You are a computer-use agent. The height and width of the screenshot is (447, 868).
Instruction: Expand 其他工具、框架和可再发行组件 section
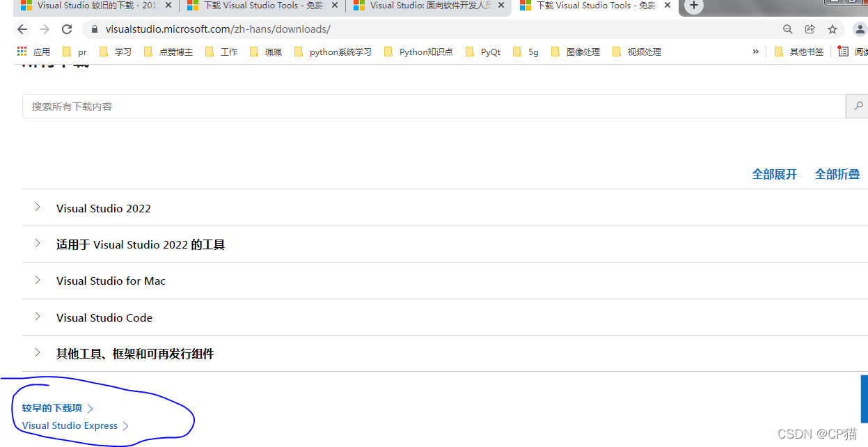pyautogui.click(x=445, y=354)
